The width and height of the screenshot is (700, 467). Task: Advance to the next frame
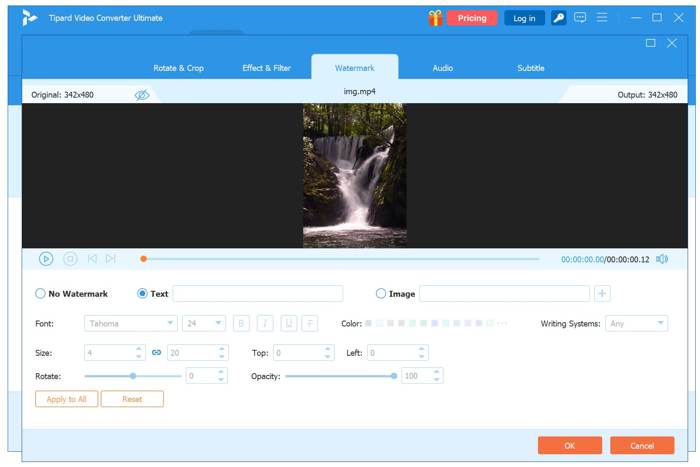(x=111, y=259)
